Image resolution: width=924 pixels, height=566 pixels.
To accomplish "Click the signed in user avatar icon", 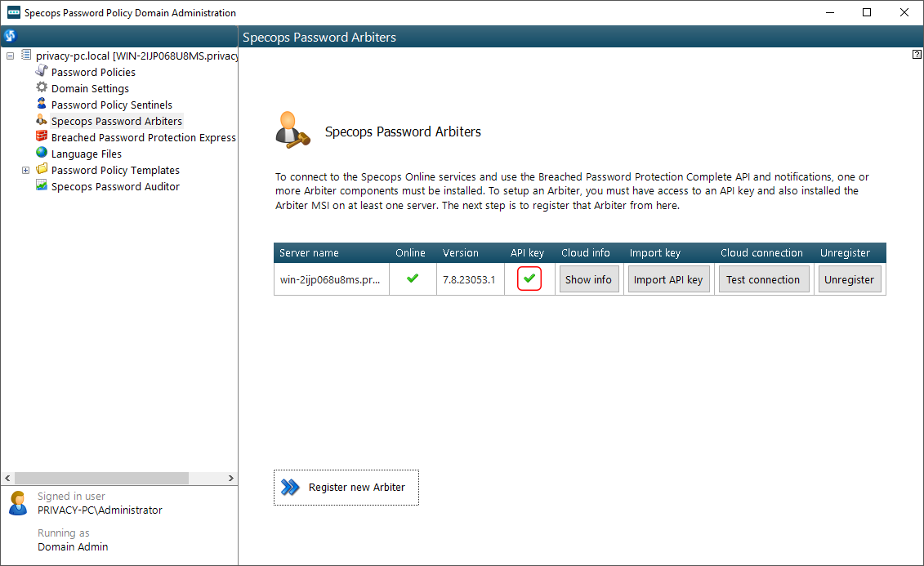I will coord(18,503).
